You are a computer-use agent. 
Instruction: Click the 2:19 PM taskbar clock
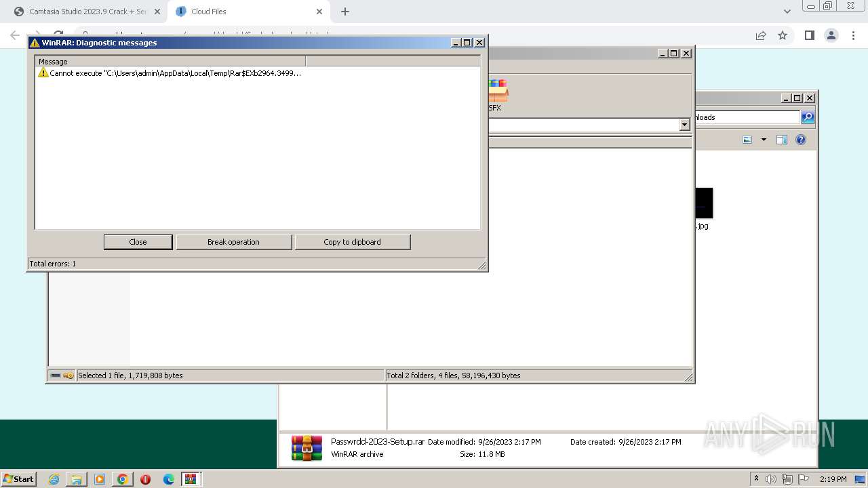click(833, 479)
